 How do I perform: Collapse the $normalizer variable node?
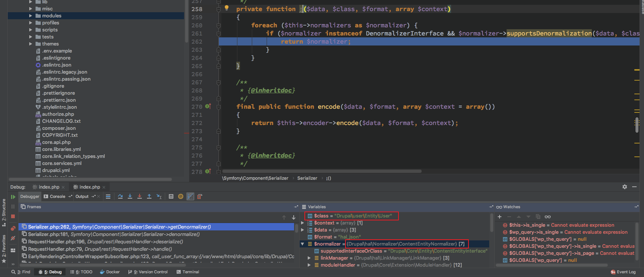coord(303,244)
